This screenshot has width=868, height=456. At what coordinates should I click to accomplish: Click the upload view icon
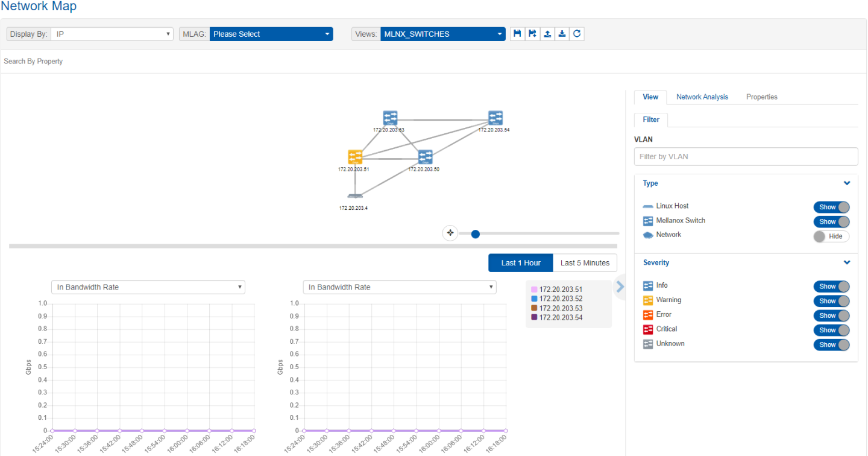[x=547, y=34]
